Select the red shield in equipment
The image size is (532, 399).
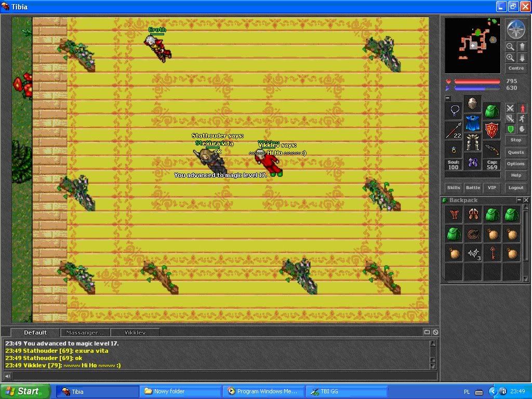tap(491, 130)
